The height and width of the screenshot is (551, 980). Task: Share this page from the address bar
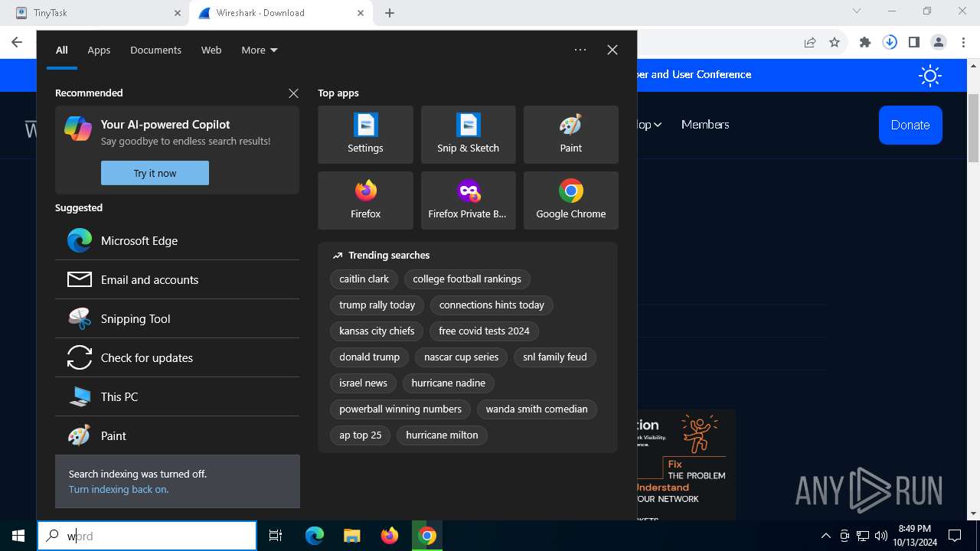[x=810, y=43]
